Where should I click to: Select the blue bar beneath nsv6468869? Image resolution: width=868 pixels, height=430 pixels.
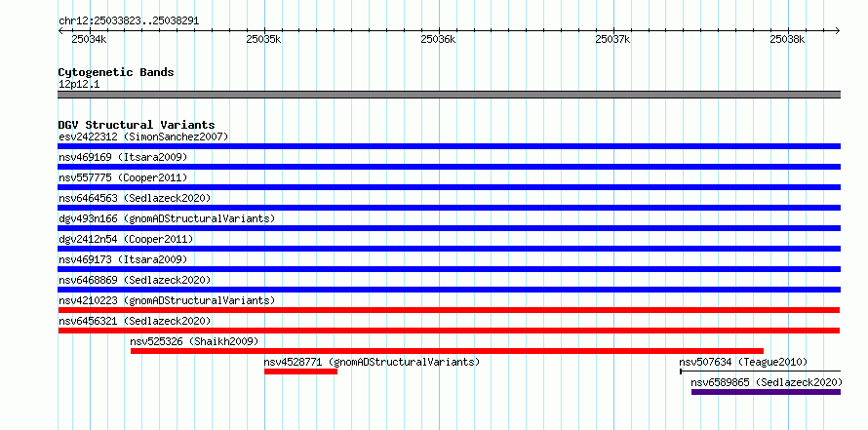[x=449, y=290]
